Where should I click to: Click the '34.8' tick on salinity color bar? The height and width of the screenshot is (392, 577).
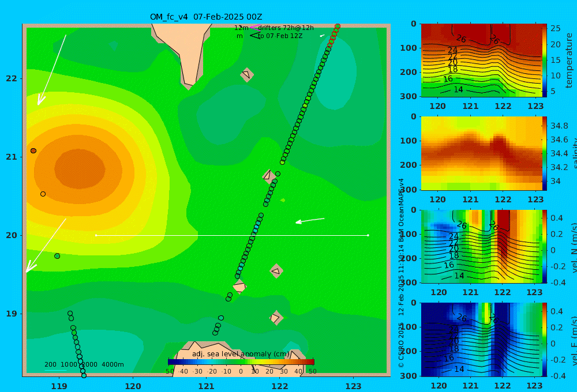point(559,126)
